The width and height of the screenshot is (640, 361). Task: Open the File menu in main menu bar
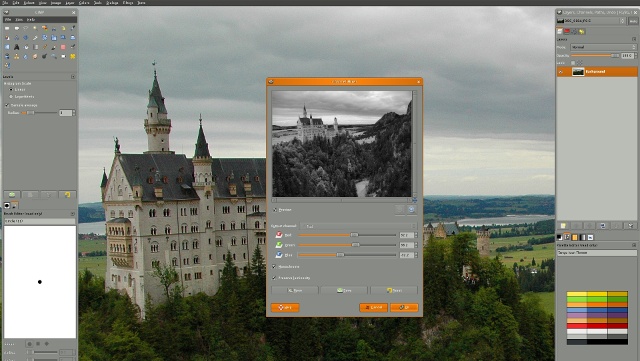point(5,2)
